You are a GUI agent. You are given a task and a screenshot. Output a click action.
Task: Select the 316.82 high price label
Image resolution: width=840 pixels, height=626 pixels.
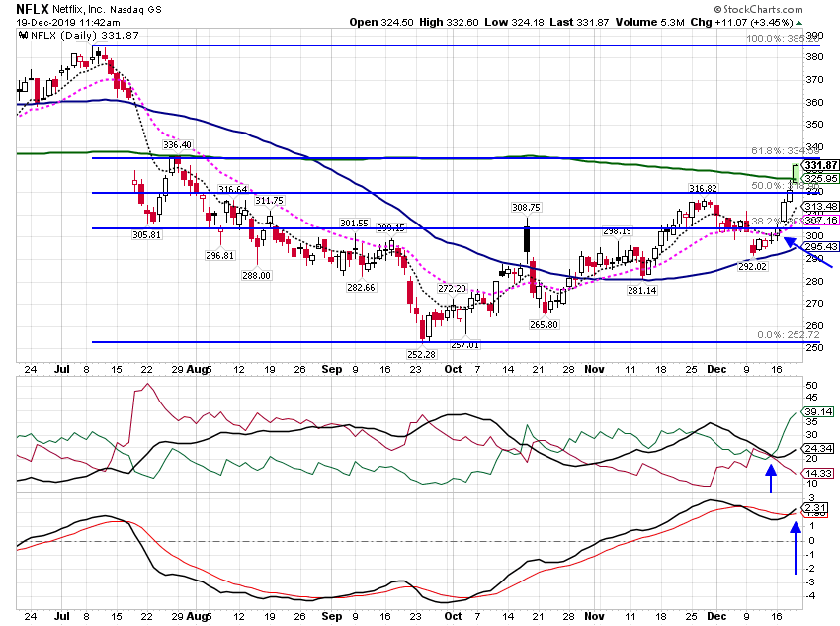(x=703, y=188)
